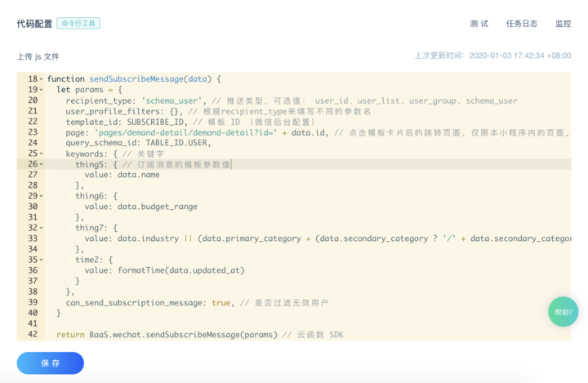Switch to 任务日志
588x383 pixels.
522,24
